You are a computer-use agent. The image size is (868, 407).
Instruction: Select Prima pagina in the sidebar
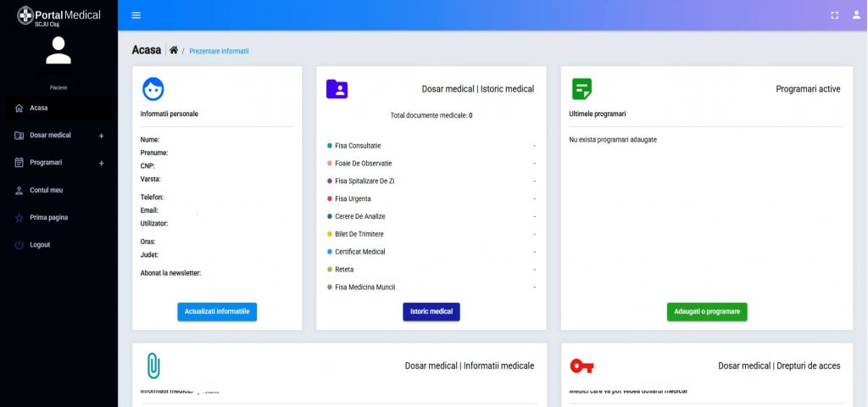click(48, 217)
